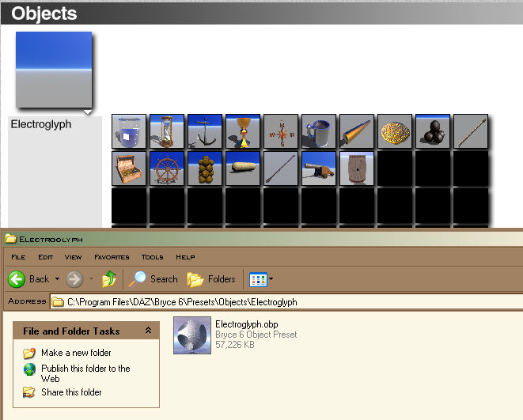Open the View menu
The width and height of the screenshot is (523, 420).
point(73,257)
